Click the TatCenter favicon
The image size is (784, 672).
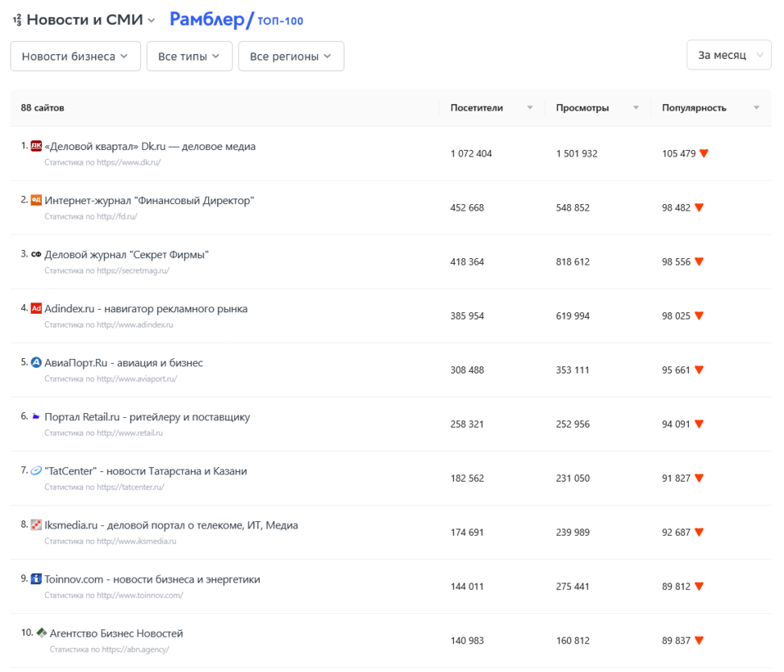coord(36,470)
